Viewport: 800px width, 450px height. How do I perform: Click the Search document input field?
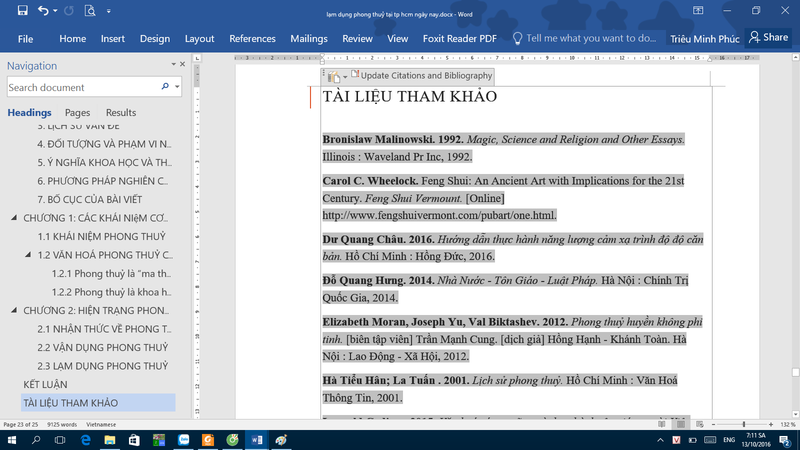[80, 88]
